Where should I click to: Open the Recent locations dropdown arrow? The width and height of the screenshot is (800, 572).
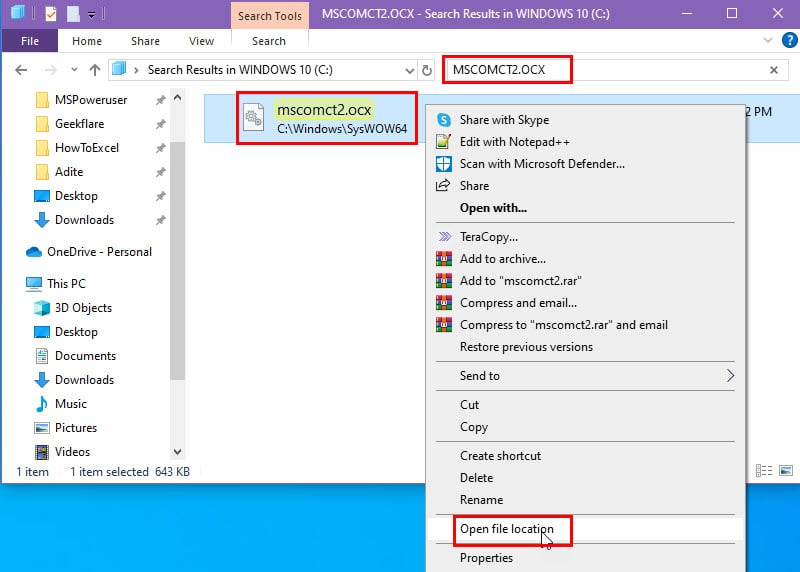click(74, 70)
